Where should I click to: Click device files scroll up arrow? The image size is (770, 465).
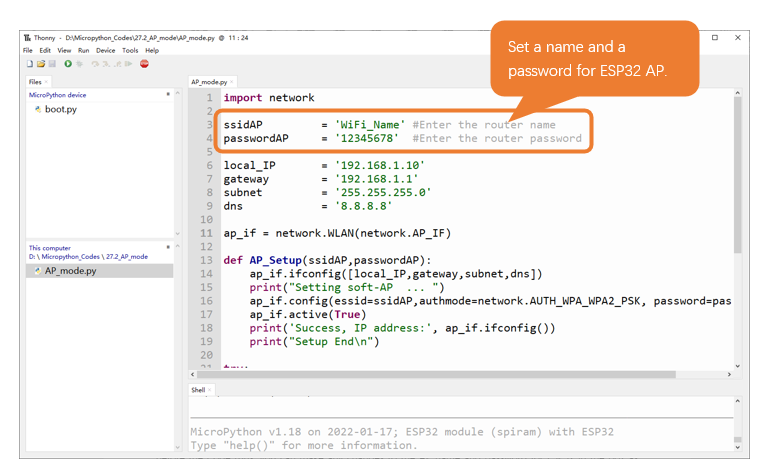(178, 93)
